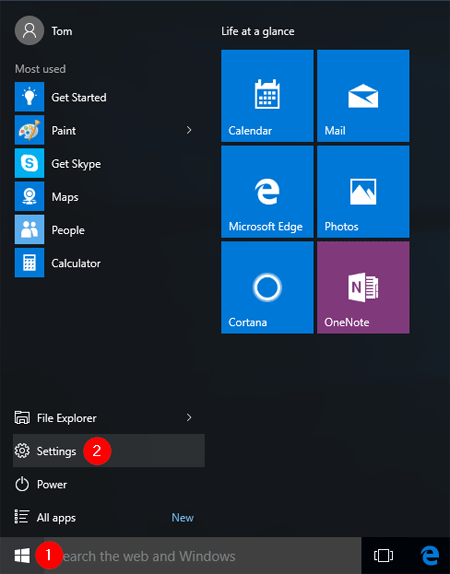This screenshot has width=450, height=574.
Task: Click the Windows Start button
Action: 22,556
